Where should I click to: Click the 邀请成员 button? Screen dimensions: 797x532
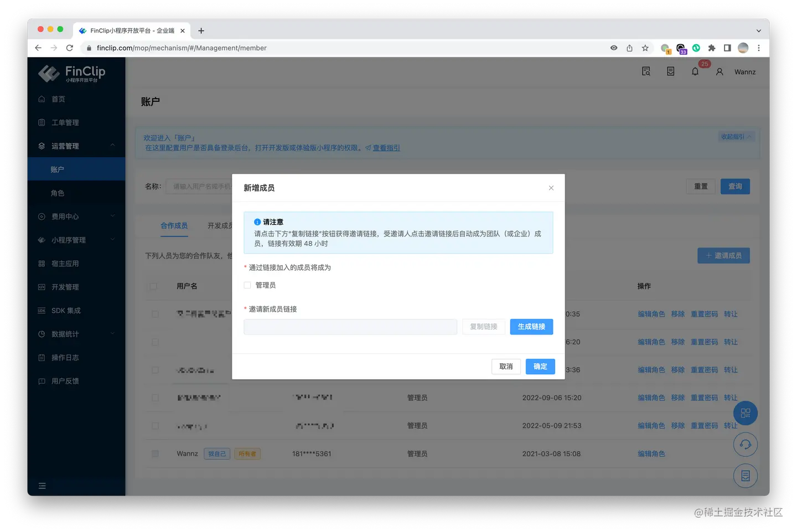click(x=723, y=256)
